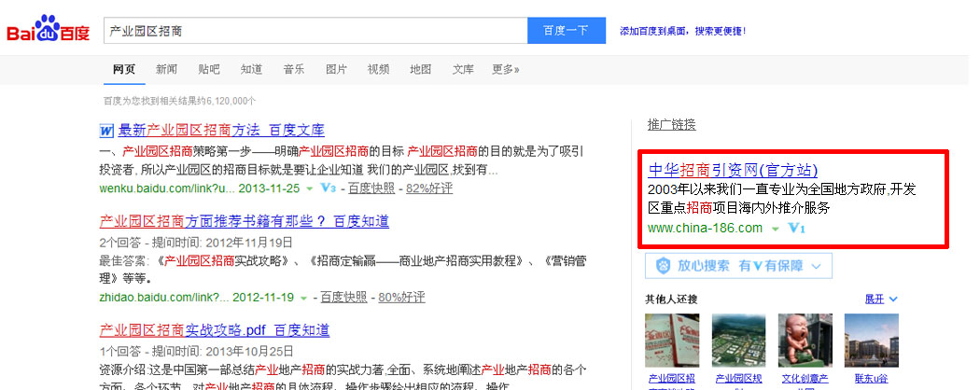The image size is (980, 390).
Task: Switch to the 地图 tab
Action: coord(421,69)
